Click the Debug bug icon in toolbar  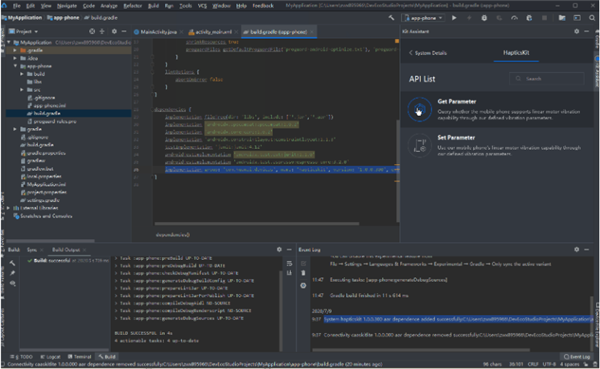click(484, 18)
